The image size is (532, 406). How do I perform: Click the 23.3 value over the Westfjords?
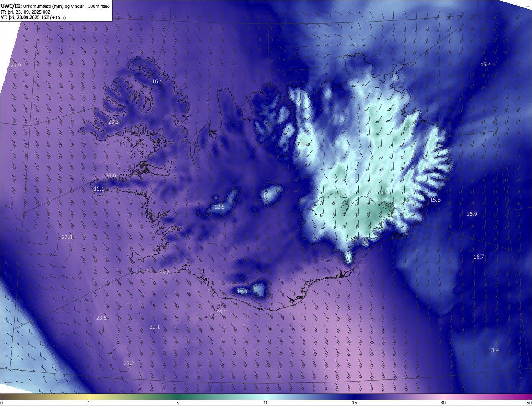click(113, 122)
